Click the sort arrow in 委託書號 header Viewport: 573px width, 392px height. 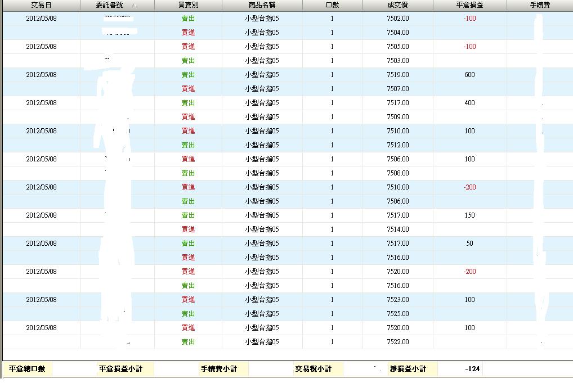135,6
